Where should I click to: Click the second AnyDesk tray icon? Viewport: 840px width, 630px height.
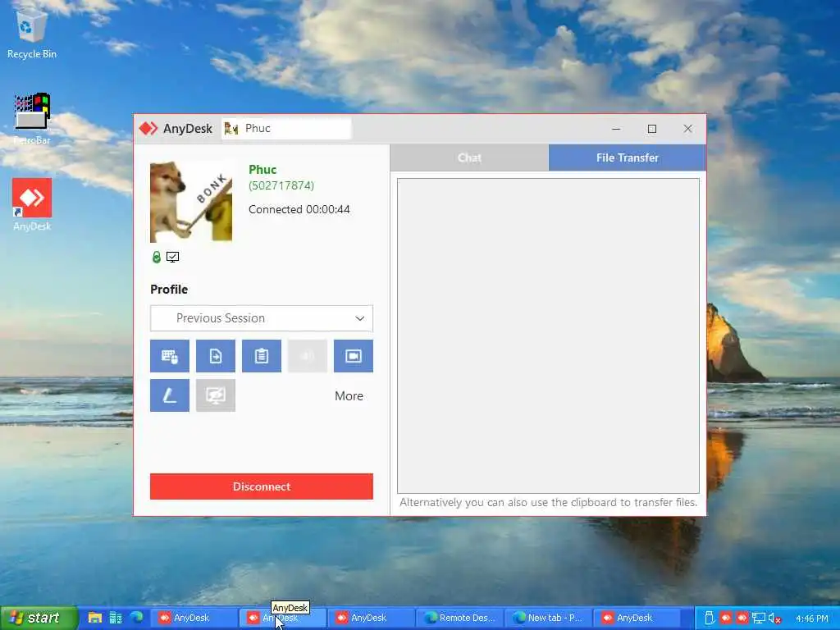point(742,619)
